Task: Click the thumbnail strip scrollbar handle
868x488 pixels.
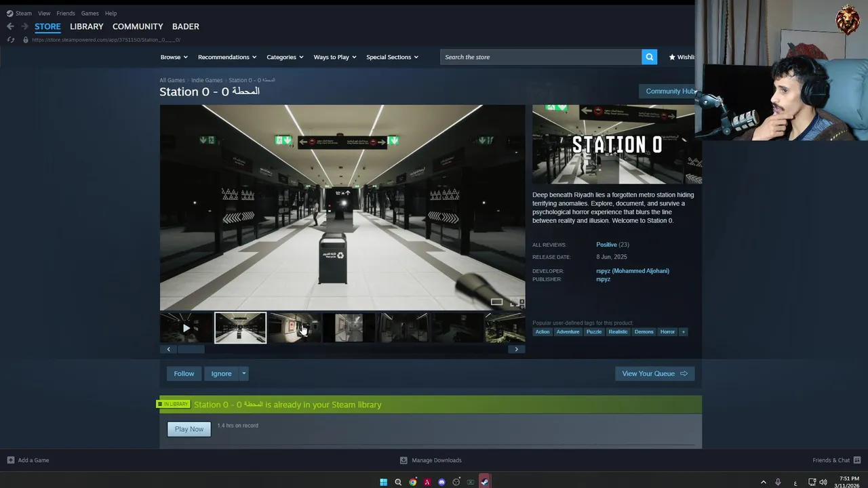Action: pyautogui.click(x=191, y=349)
